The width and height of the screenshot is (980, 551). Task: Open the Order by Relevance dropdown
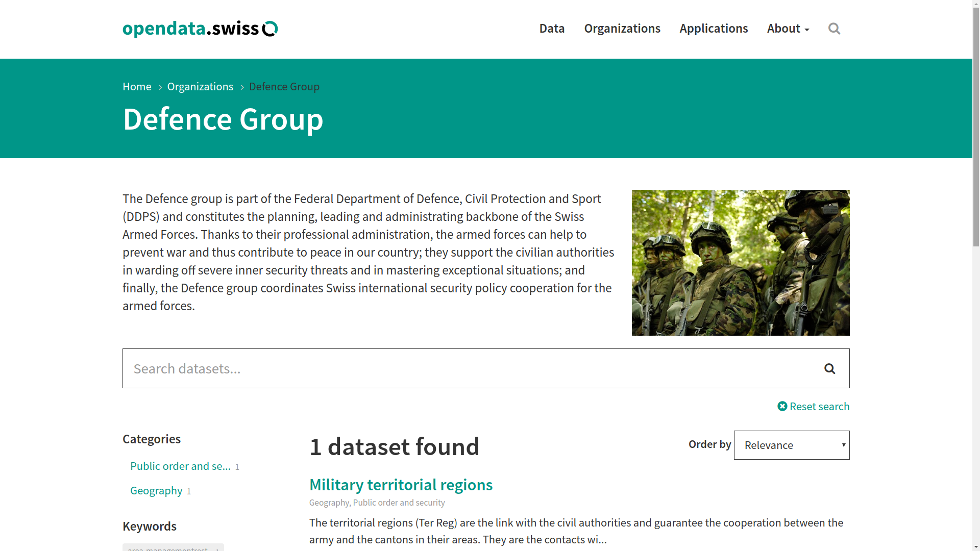click(x=791, y=445)
